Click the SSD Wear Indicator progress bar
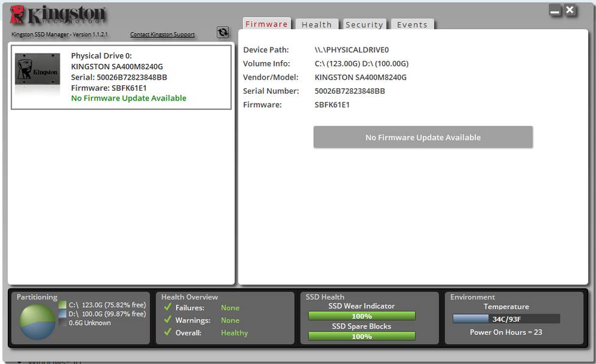Screen dimensions: 596x364 click(x=361, y=316)
